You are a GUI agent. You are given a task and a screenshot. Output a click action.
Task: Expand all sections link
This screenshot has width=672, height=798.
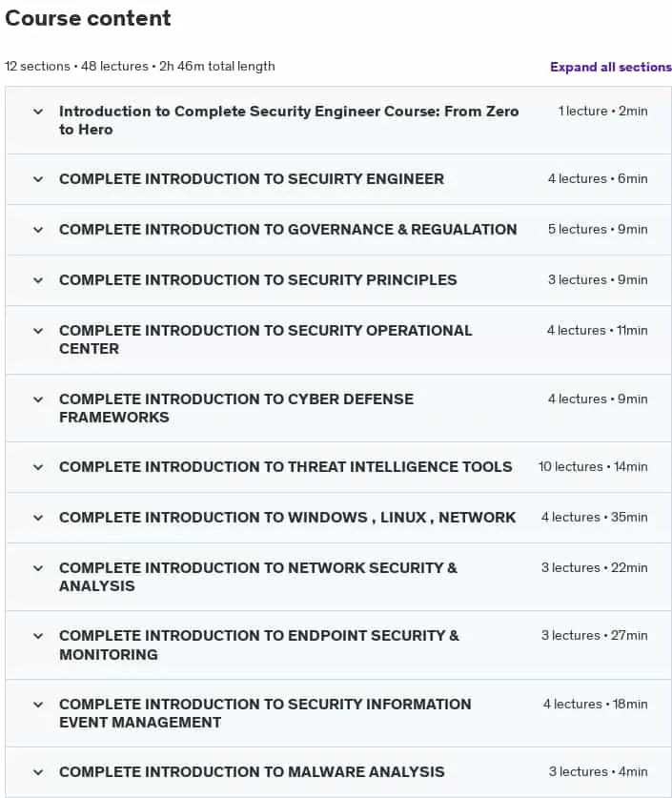(610, 67)
